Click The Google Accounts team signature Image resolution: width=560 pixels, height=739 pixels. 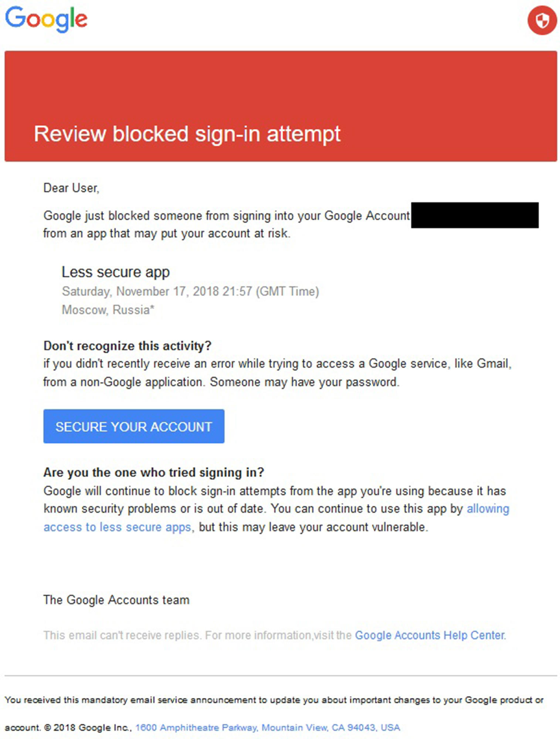[x=116, y=600]
